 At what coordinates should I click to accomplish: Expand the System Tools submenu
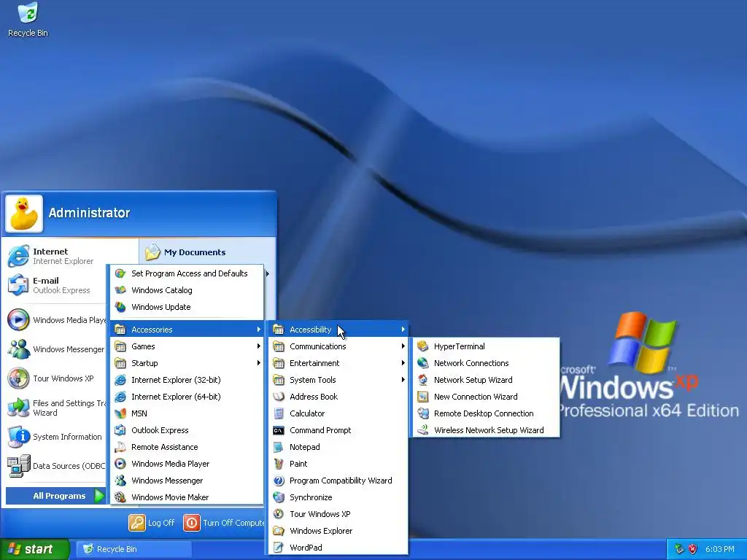click(x=338, y=379)
